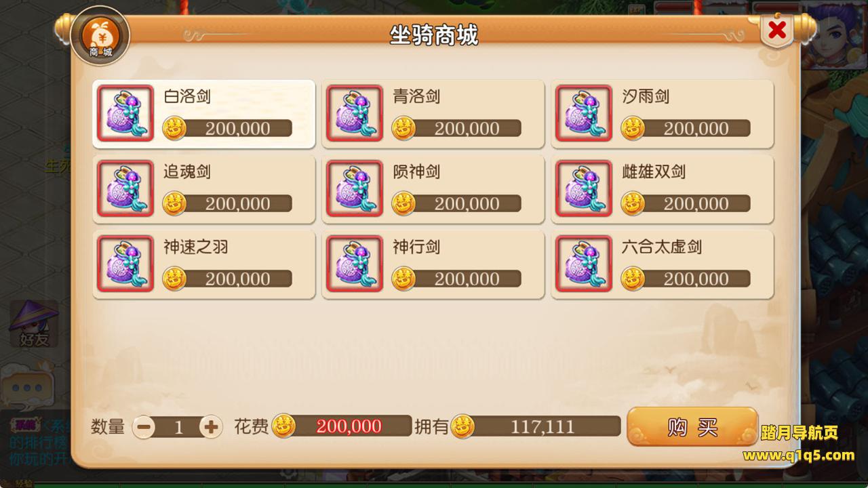Open the 商城 shop icon at top left
This screenshot has height=488, width=868.
click(x=100, y=36)
